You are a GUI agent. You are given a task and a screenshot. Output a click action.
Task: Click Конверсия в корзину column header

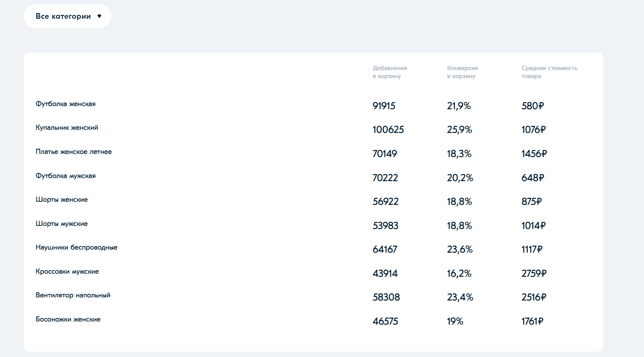(x=462, y=72)
